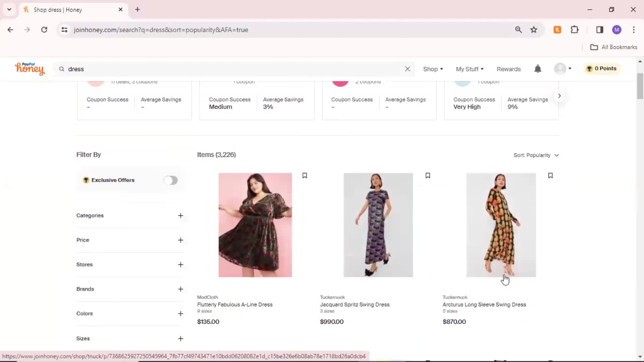This screenshot has height=362, width=644.
Task: Click the $870.00 price
Action: tap(454, 322)
